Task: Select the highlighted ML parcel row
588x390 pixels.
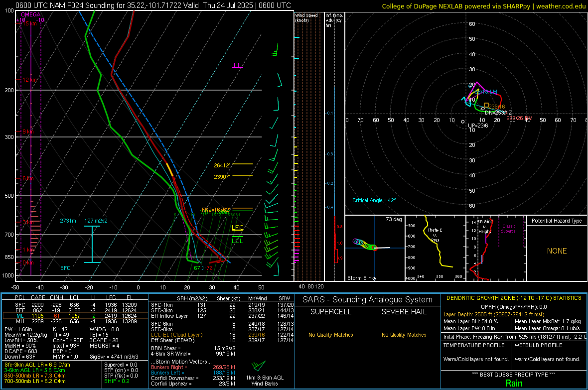Action: (x=75, y=316)
